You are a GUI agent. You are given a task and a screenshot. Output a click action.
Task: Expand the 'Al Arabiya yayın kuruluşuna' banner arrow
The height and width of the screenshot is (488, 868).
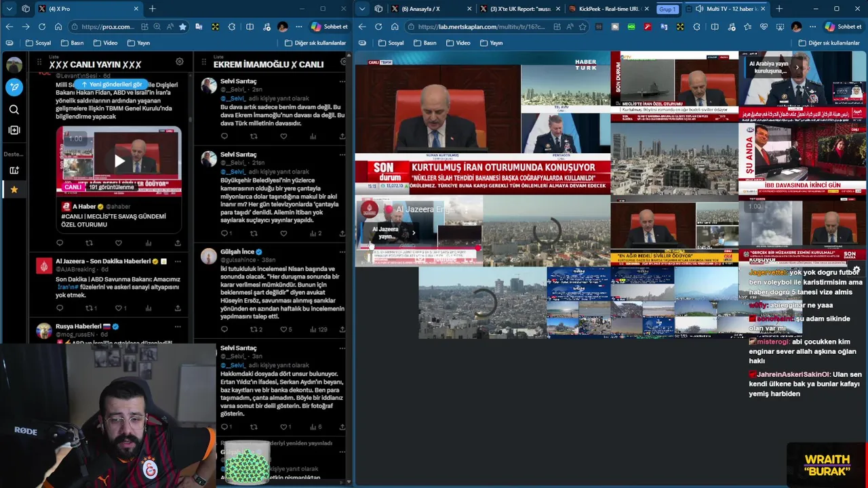pos(797,67)
